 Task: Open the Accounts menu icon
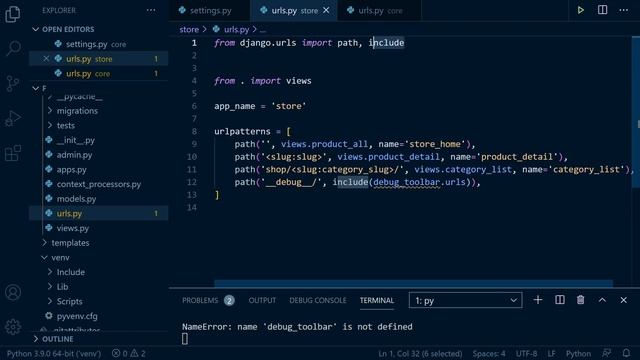point(13,293)
